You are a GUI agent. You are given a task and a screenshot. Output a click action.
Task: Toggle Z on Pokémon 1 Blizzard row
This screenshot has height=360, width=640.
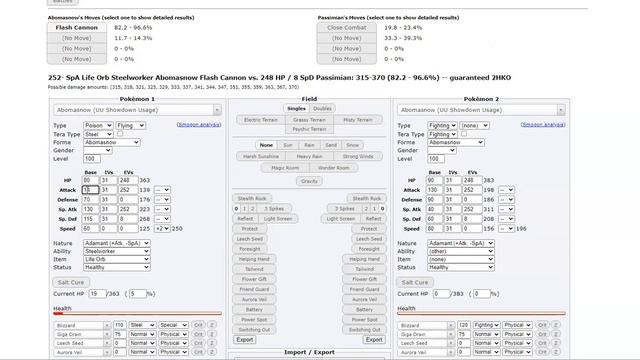(x=212, y=325)
